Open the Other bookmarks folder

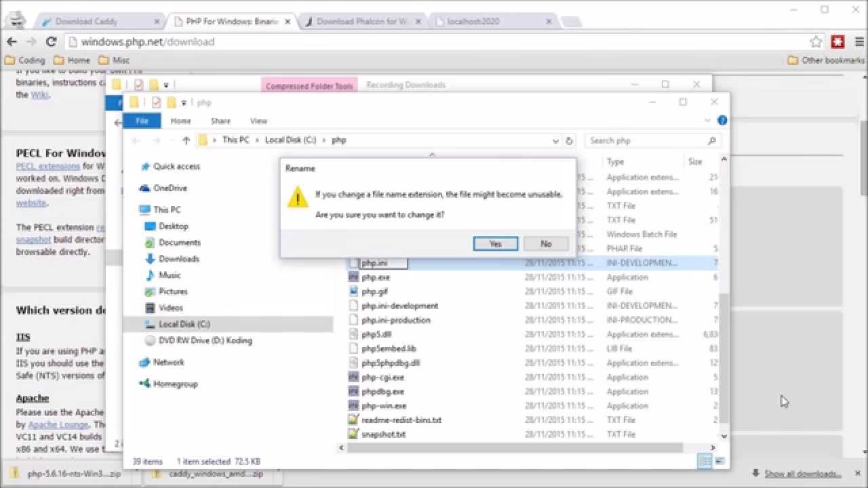pyautogui.click(x=826, y=60)
